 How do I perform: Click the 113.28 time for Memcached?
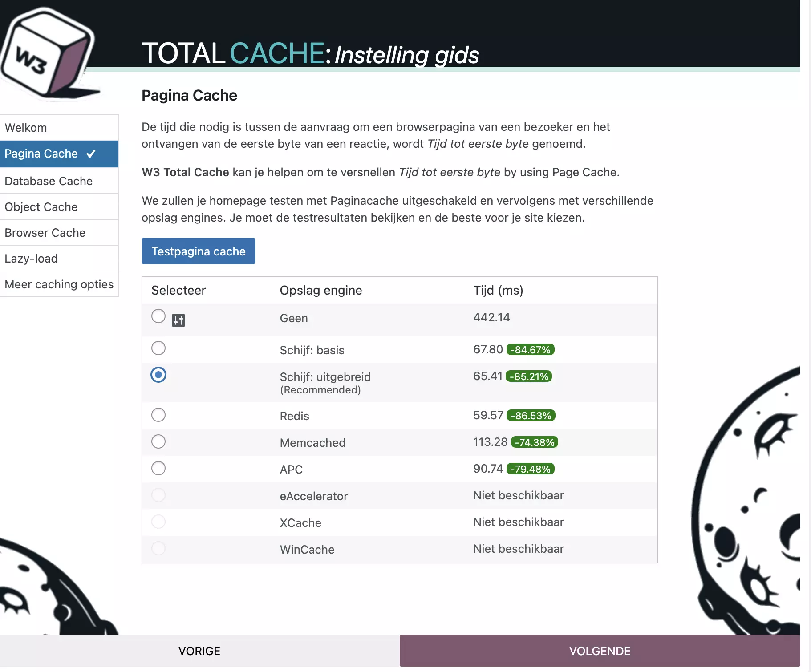[490, 442]
